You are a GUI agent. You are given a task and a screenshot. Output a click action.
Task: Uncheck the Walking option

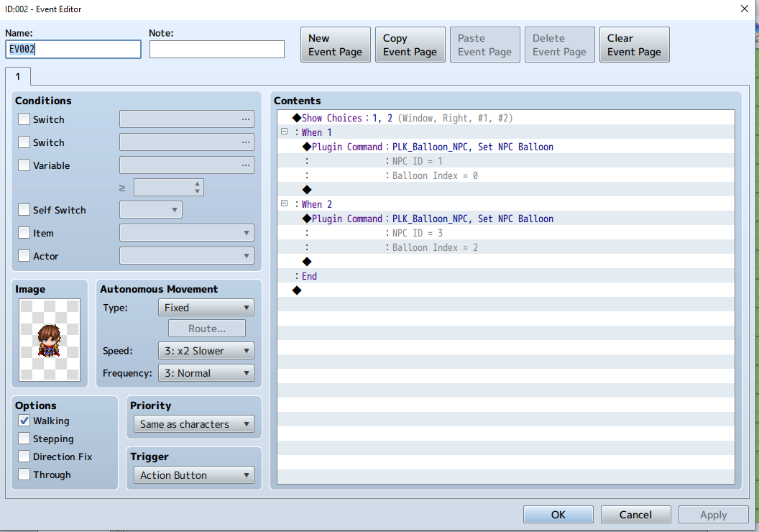click(x=24, y=420)
